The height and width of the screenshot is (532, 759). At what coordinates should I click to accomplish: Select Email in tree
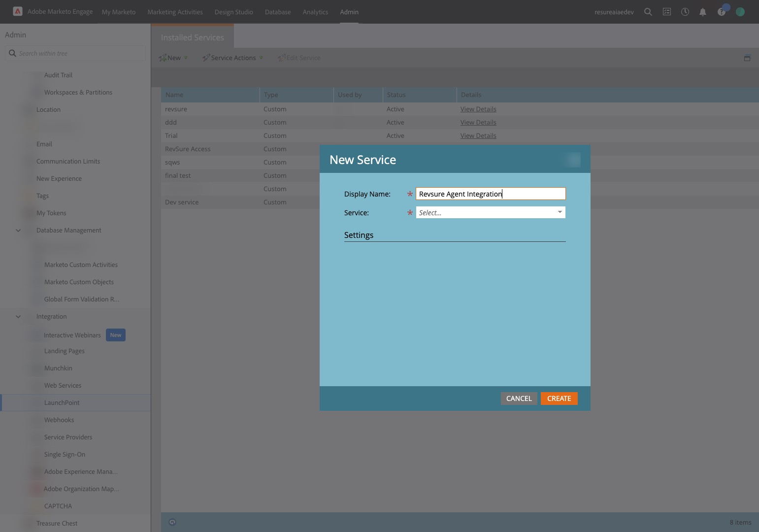44,144
